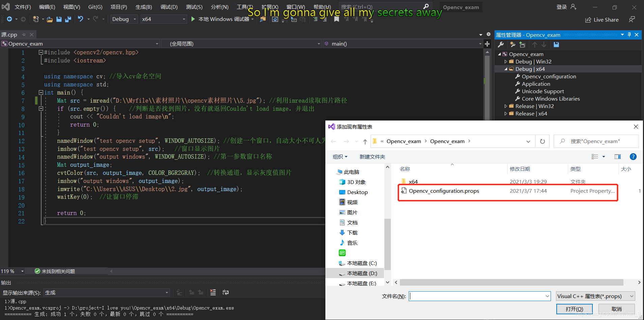Select Opencv_configuration property sheet
This screenshot has width=644, height=320.
coord(549,76)
